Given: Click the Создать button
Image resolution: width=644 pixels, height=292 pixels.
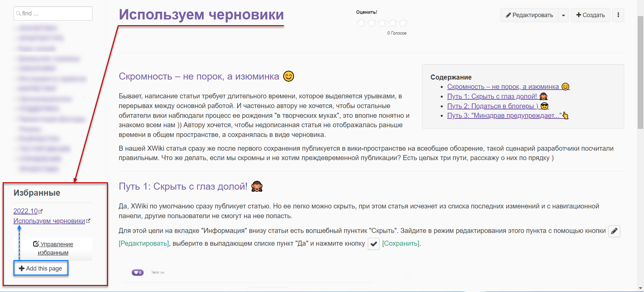Looking at the screenshot, I should (x=590, y=15).
